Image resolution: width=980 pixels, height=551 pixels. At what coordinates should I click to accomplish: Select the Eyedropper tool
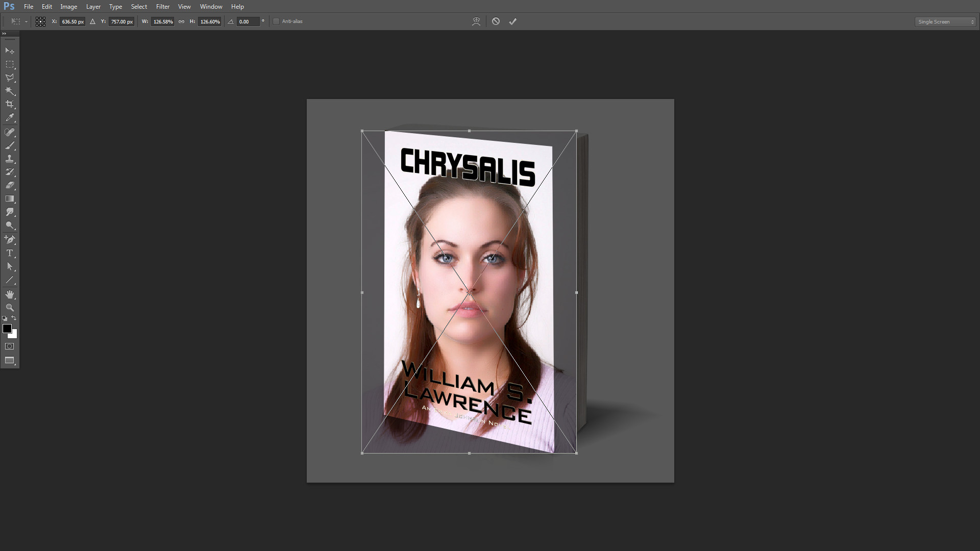pyautogui.click(x=10, y=117)
